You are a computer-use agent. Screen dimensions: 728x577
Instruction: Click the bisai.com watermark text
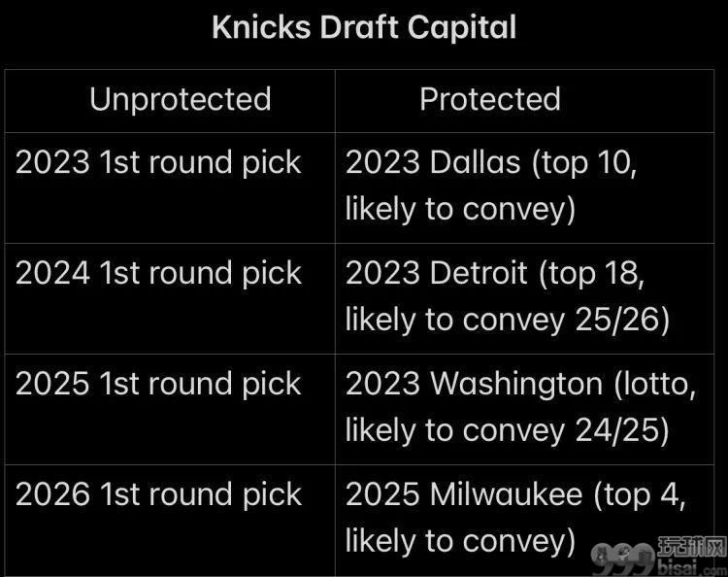point(691,568)
